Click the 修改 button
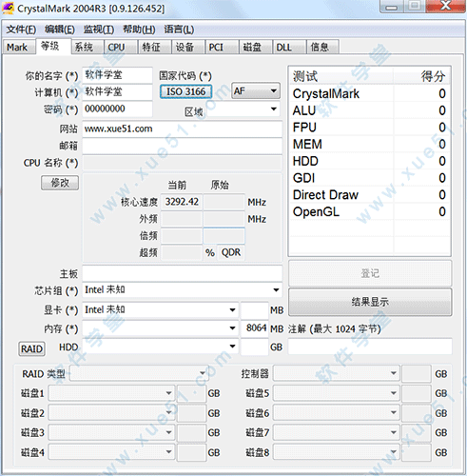Image resolution: width=467 pixels, height=476 pixels. 60,183
